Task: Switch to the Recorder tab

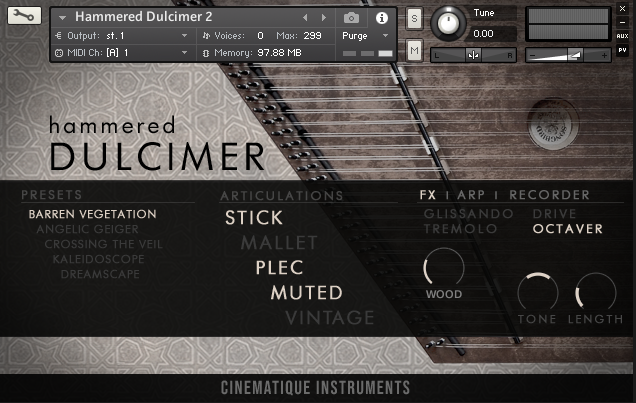Action: 549,195
